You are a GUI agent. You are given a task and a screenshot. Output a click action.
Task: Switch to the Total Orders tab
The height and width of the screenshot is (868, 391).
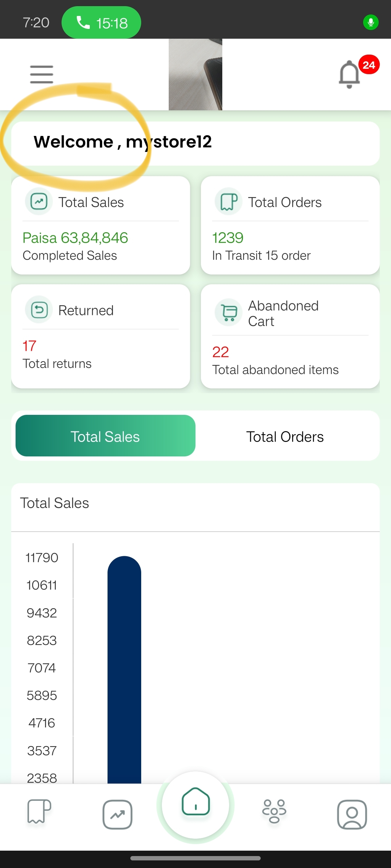(285, 437)
